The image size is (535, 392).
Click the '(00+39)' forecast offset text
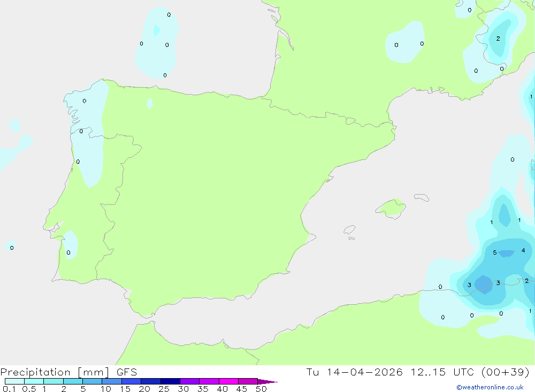(x=506, y=372)
